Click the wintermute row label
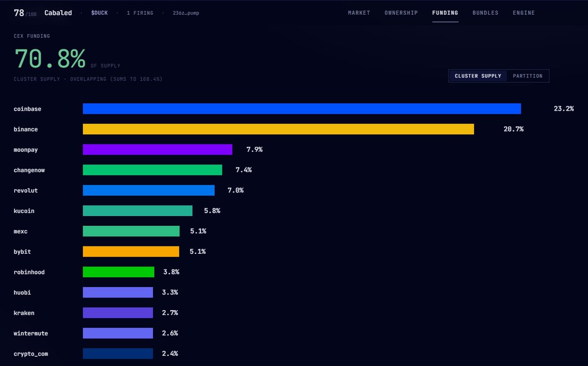 [x=31, y=333]
